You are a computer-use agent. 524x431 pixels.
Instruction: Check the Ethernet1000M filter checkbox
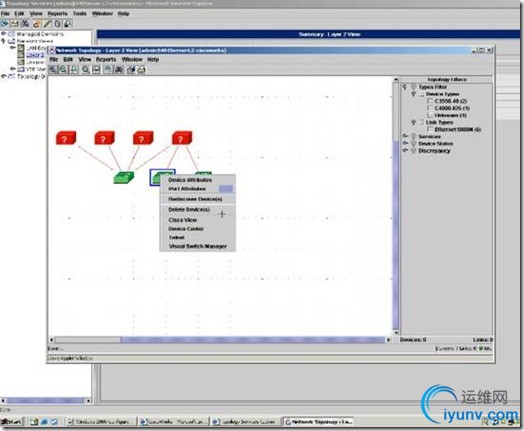(x=430, y=129)
